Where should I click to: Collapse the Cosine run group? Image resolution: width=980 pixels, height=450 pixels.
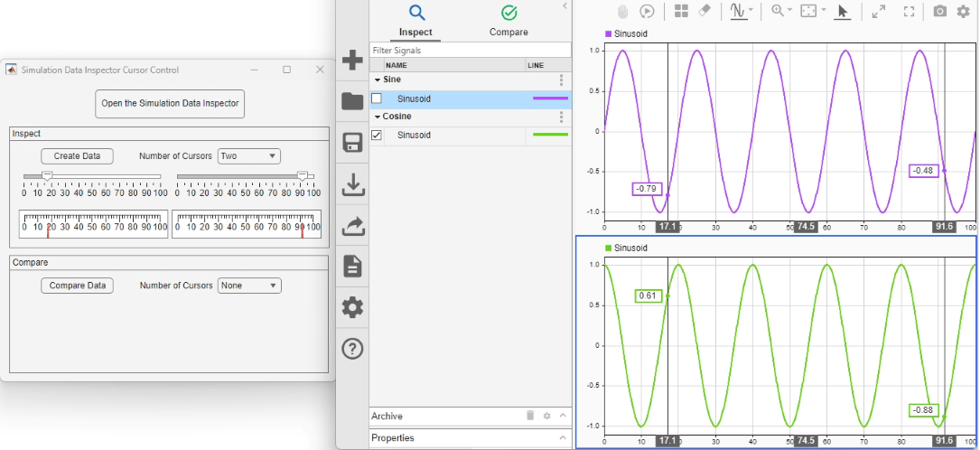pyautogui.click(x=378, y=117)
